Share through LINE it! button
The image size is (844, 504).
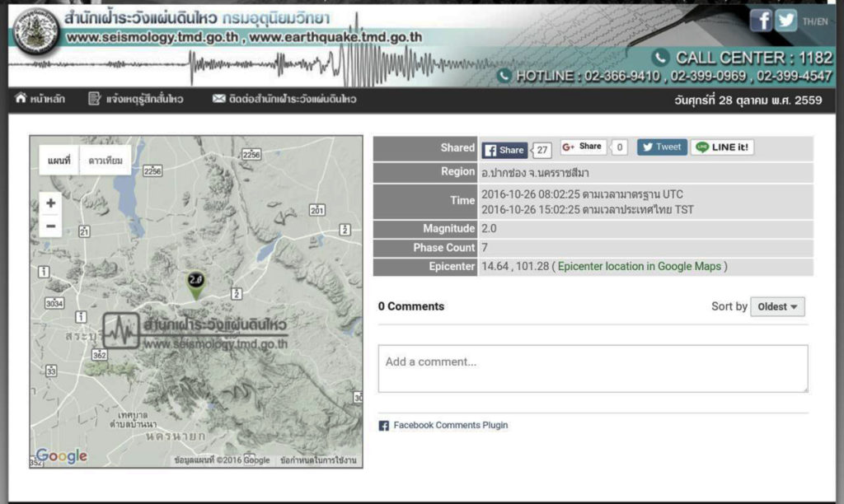(x=722, y=147)
